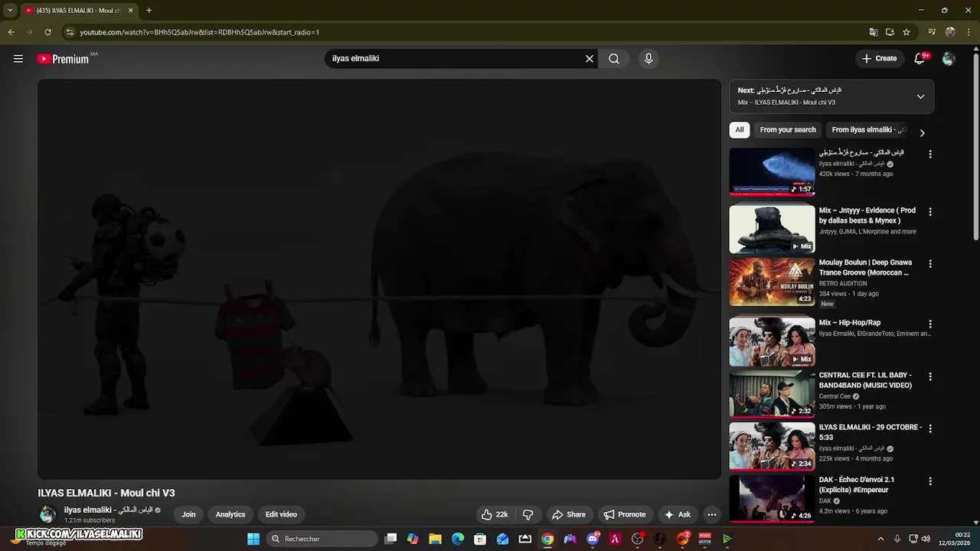Click the translate page icon in address bar
This screenshot has width=980, height=551.
click(874, 32)
